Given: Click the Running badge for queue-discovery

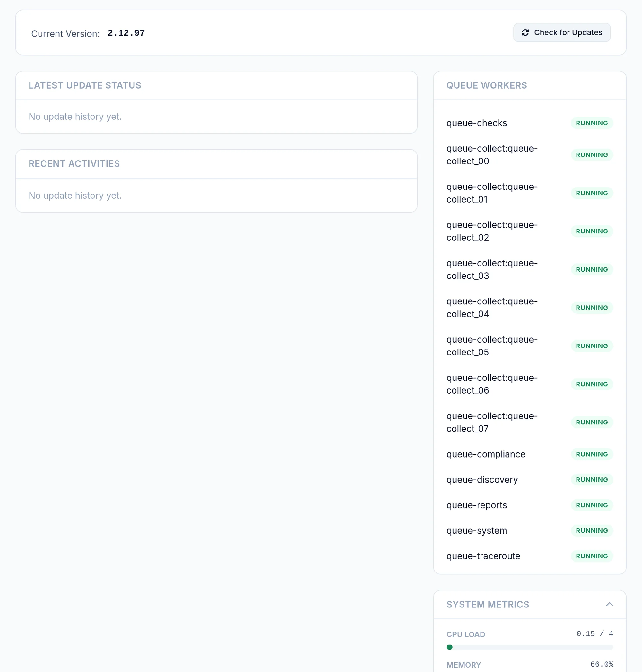Looking at the screenshot, I should (592, 480).
